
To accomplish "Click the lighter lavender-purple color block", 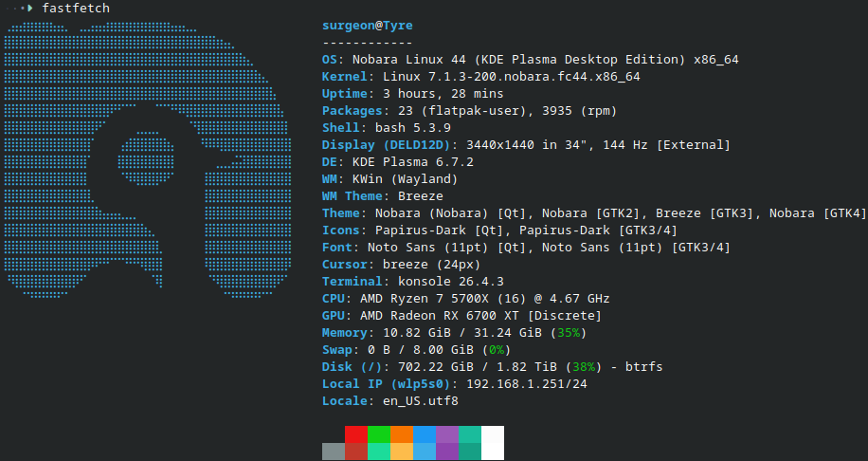I will pos(447,434).
